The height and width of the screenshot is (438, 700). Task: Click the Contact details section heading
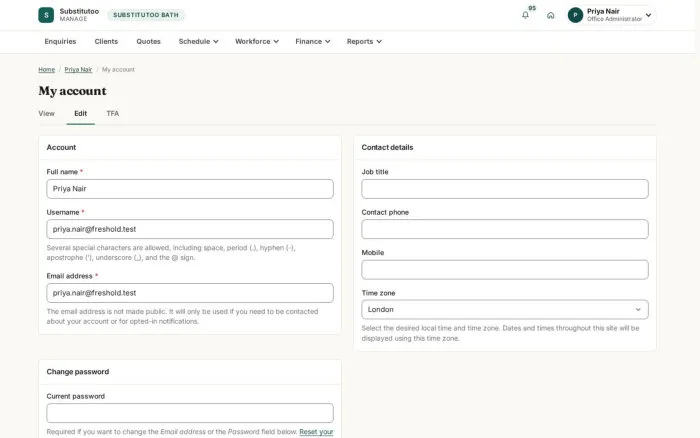[387, 147]
